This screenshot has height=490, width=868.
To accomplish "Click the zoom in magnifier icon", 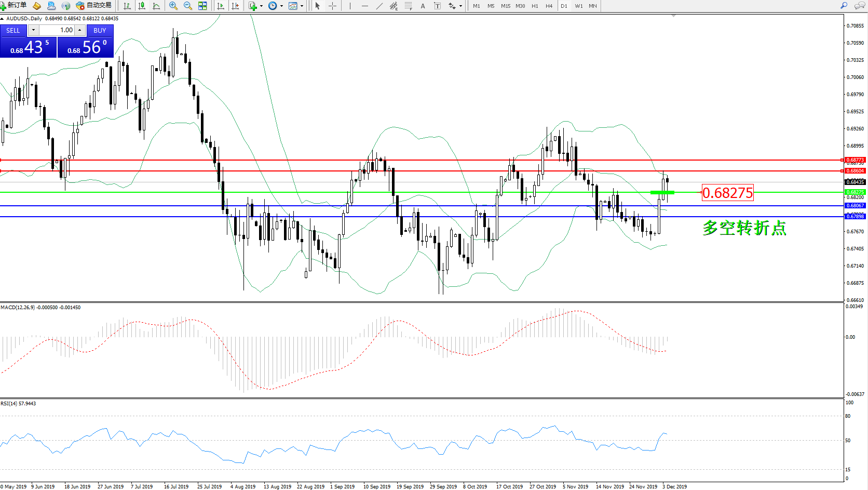I will (x=173, y=6).
